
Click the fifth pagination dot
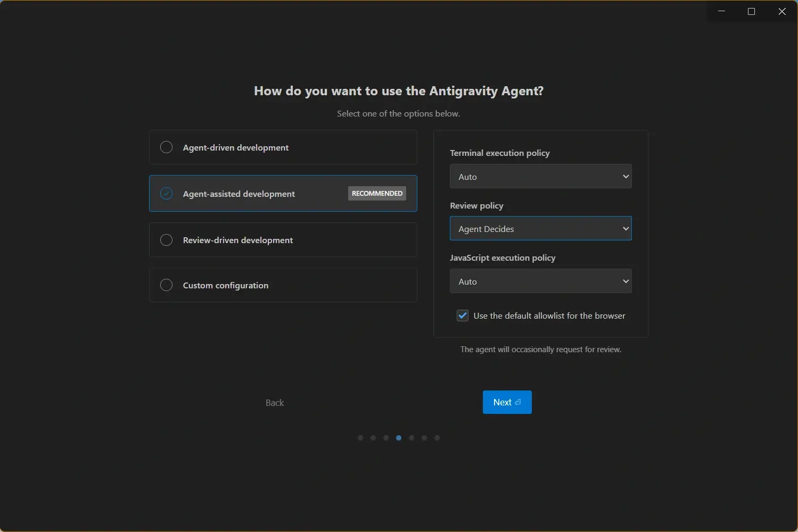(x=412, y=438)
